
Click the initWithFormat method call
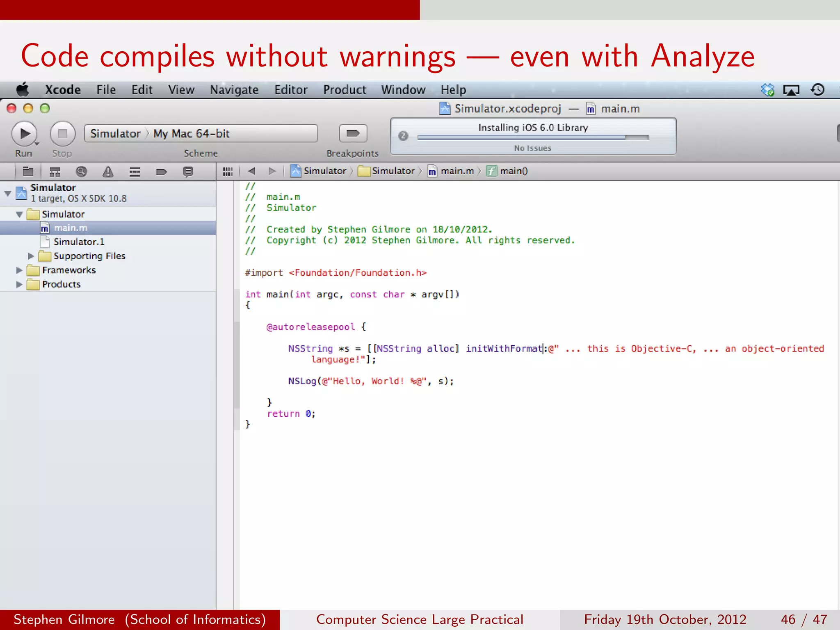[x=504, y=349]
